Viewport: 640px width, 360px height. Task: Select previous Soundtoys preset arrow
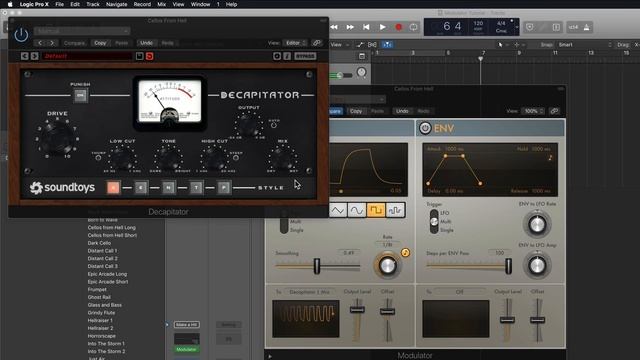coord(25,56)
